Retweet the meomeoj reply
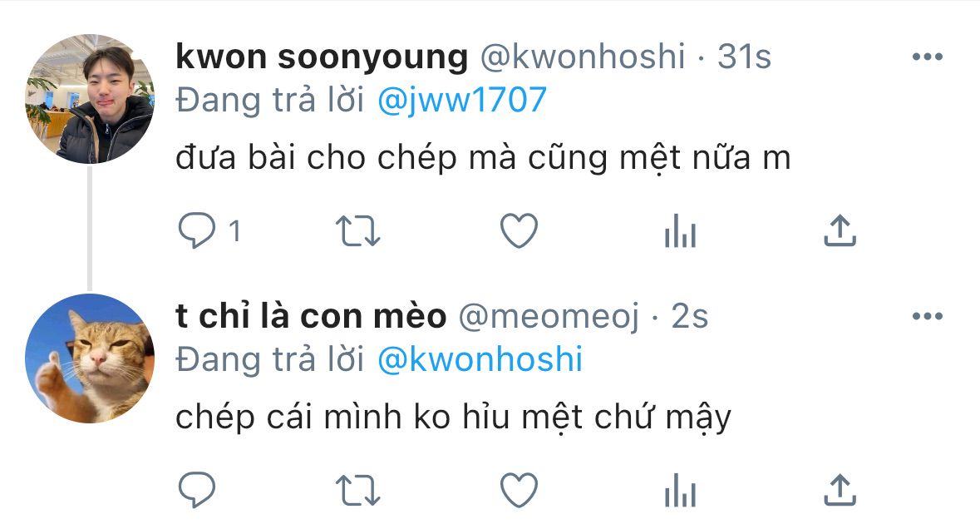The width and height of the screenshot is (980, 524). (x=358, y=490)
